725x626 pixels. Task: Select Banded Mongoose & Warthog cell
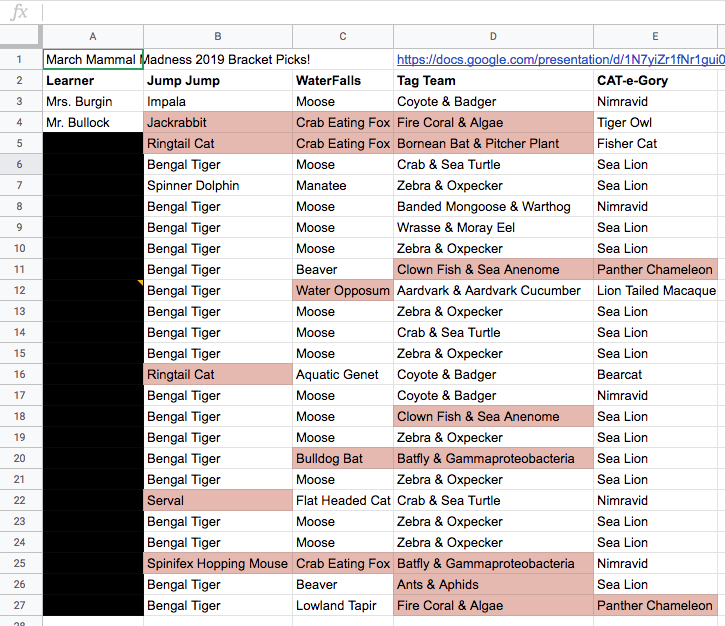click(493, 207)
